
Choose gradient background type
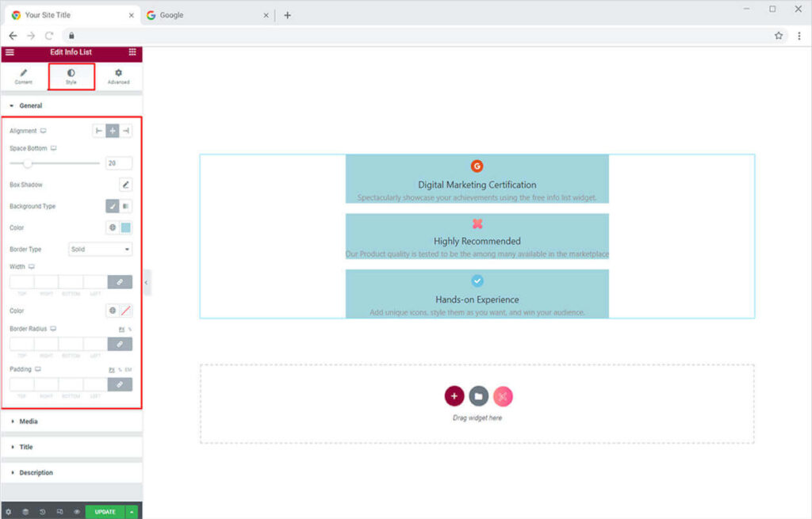pyautogui.click(x=126, y=206)
